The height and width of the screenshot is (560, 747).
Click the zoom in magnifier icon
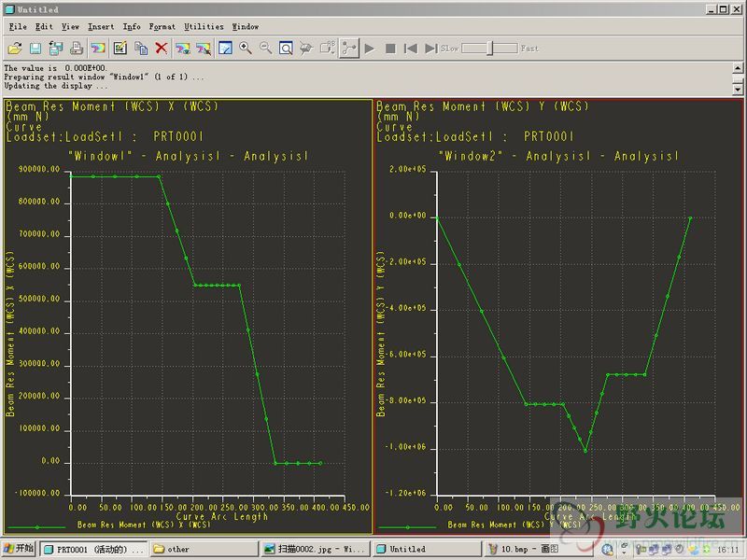(x=246, y=48)
